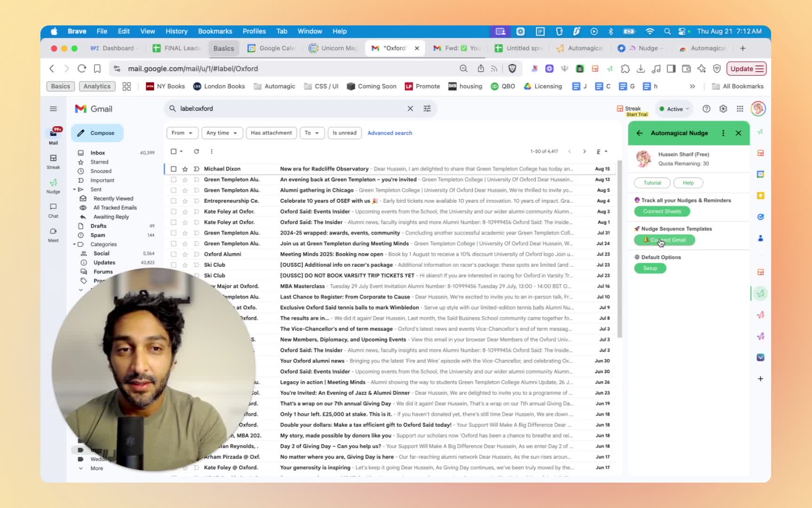Click the Advanced search link
The image size is (812, 508).
[x=390, y=133]
